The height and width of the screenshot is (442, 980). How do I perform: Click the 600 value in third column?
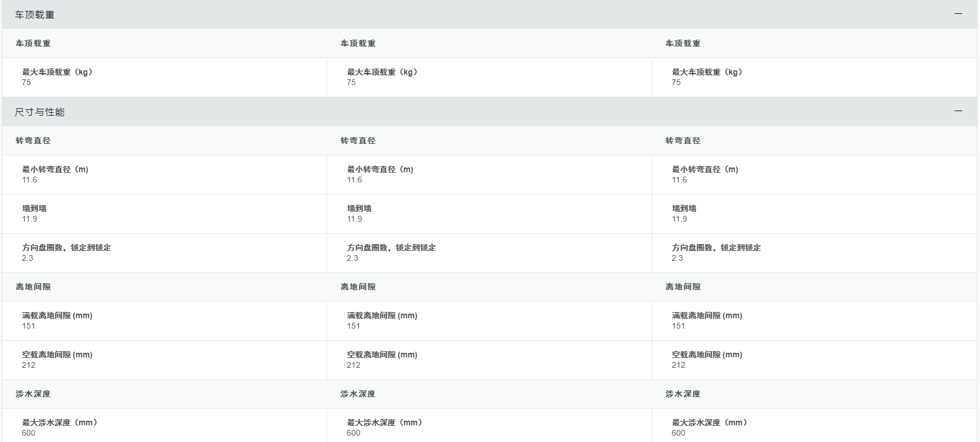click(678, 433)
